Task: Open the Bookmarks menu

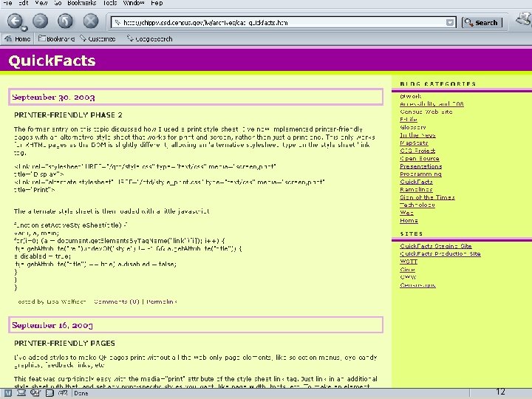Action: click(81, 3)
